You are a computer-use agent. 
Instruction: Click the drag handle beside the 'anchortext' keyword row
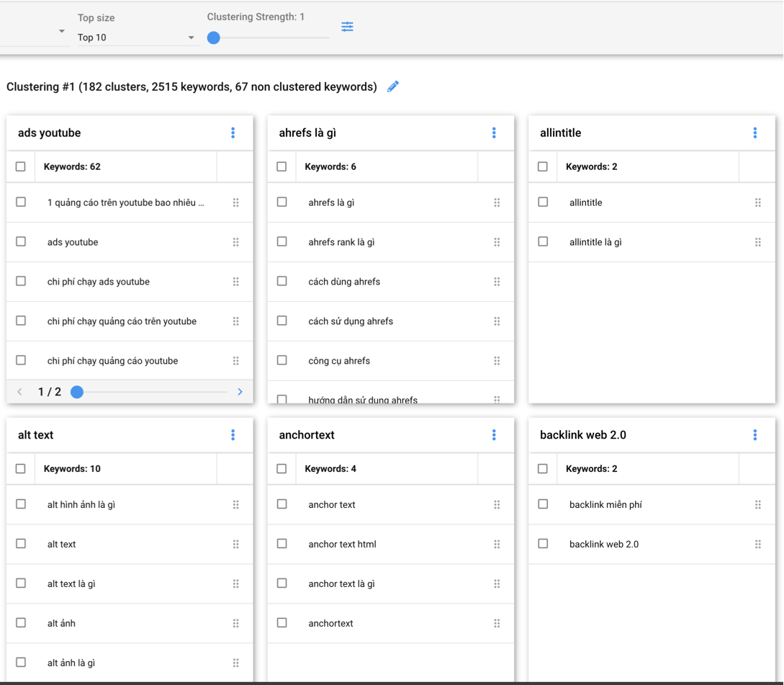[x=497, y=624]
